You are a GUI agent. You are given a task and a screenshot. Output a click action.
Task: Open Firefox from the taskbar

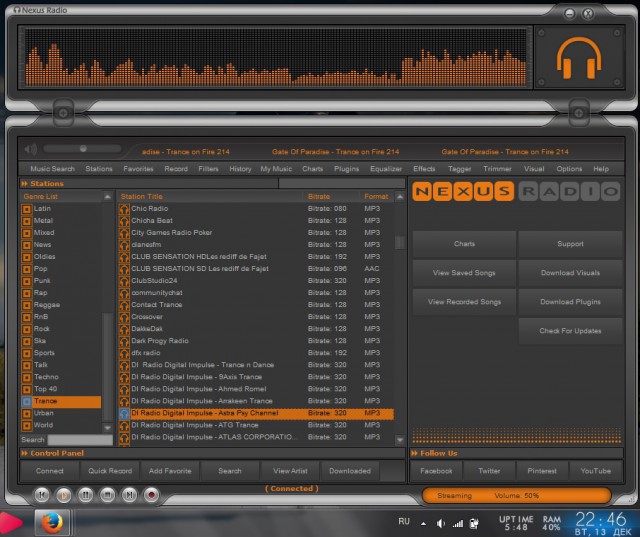click(x=52, y=523)
